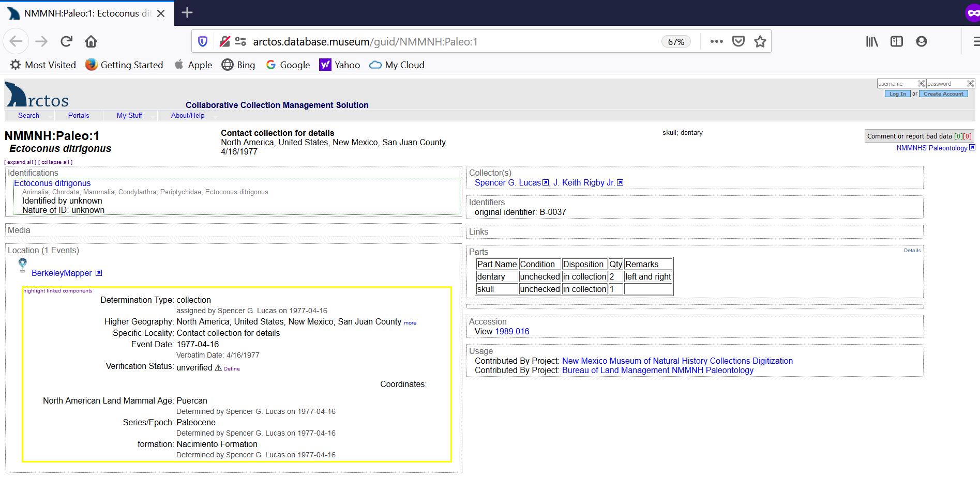Screen dimensions: 980x479
Task: Open the Yahoo bookmark
Action: point(340,65)
